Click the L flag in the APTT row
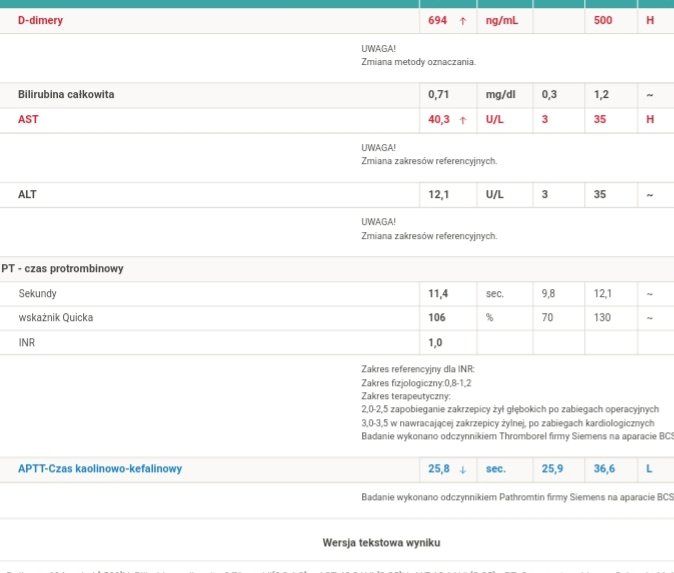The image size is (674, 573). 650,469
